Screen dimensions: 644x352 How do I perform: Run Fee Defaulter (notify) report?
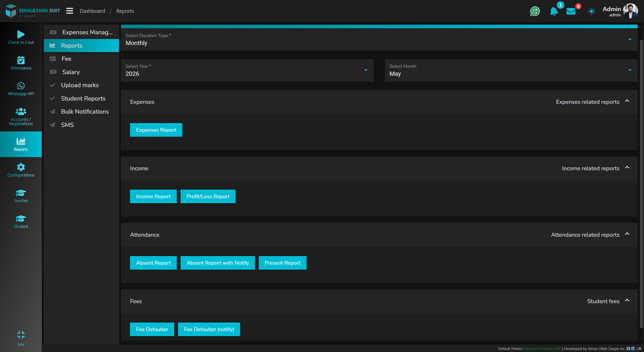click(x=209, y=329)
